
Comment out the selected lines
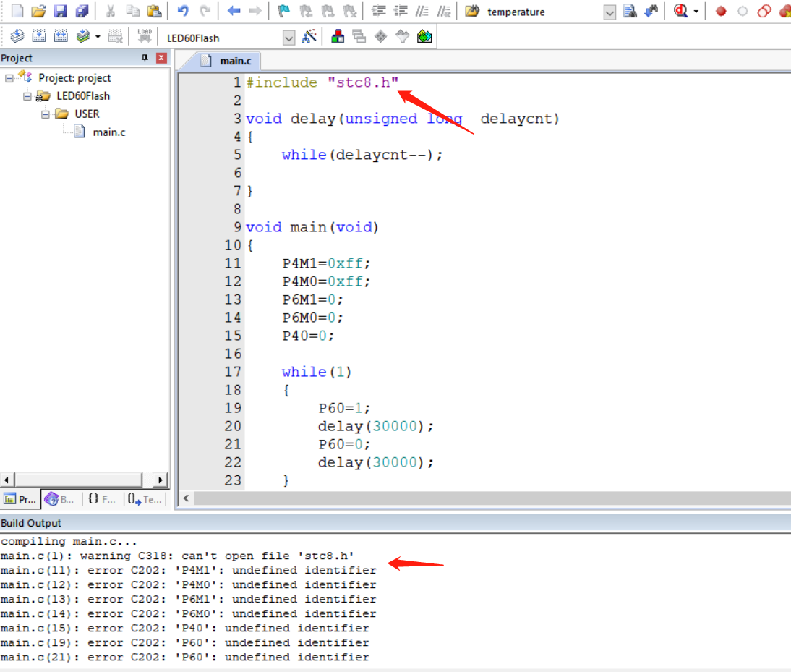(422, 11)
